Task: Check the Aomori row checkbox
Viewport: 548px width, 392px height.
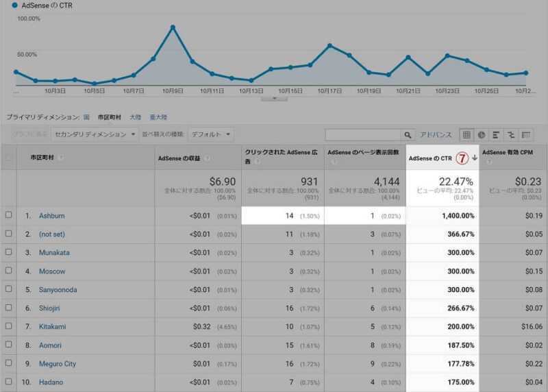Action: point(9,345)
